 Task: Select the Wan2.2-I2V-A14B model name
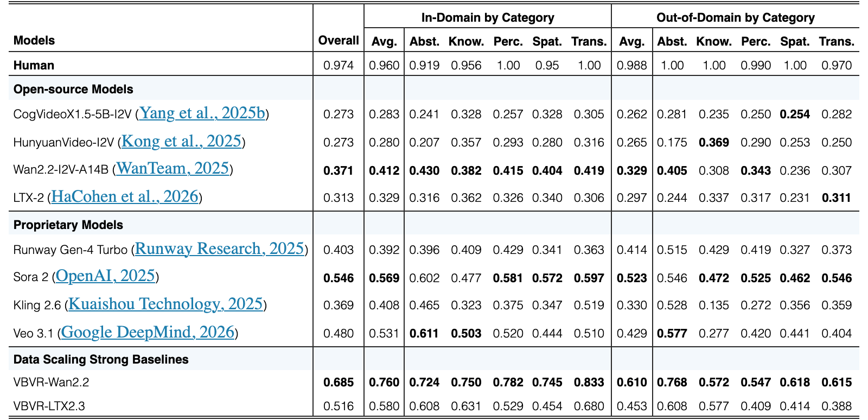[61, 170]
